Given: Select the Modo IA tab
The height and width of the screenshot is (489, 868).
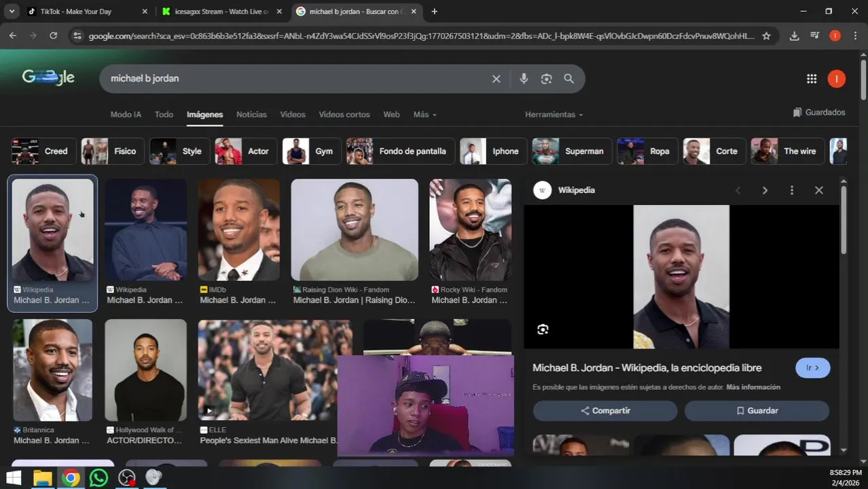Looking at the screenshot, I should [126, 115].
